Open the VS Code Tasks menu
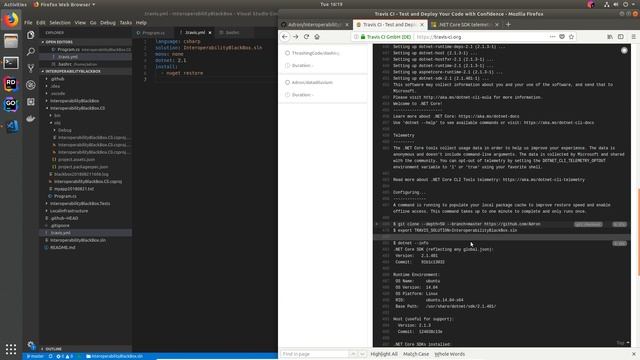 click(x=126, y=23)
